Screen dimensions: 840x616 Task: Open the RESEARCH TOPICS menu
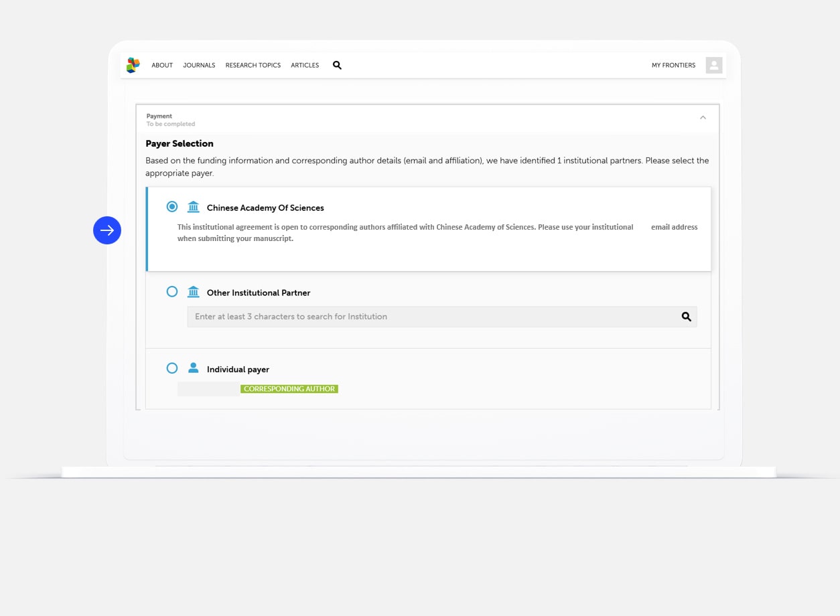click(x=253, y=66)
